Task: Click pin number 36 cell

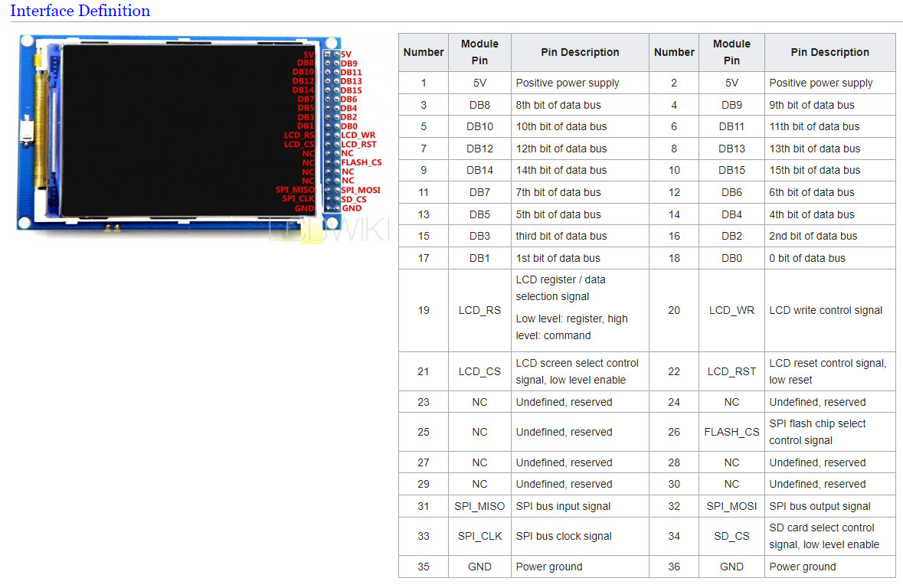Action: tap(674, 567)
